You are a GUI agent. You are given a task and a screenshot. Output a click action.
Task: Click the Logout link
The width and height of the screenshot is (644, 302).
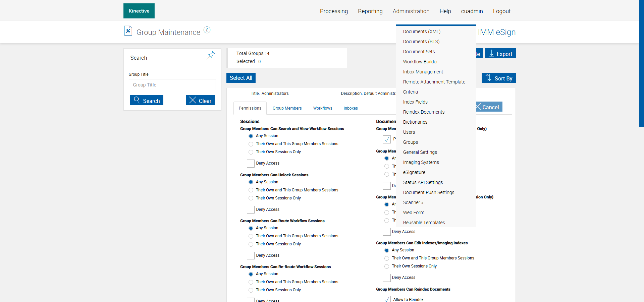[x=501, y=11]
